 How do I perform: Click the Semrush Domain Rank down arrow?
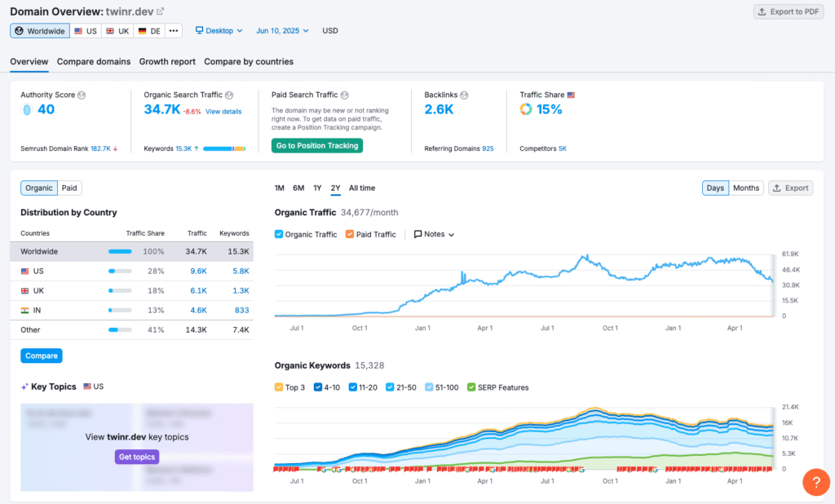[115, 148]
